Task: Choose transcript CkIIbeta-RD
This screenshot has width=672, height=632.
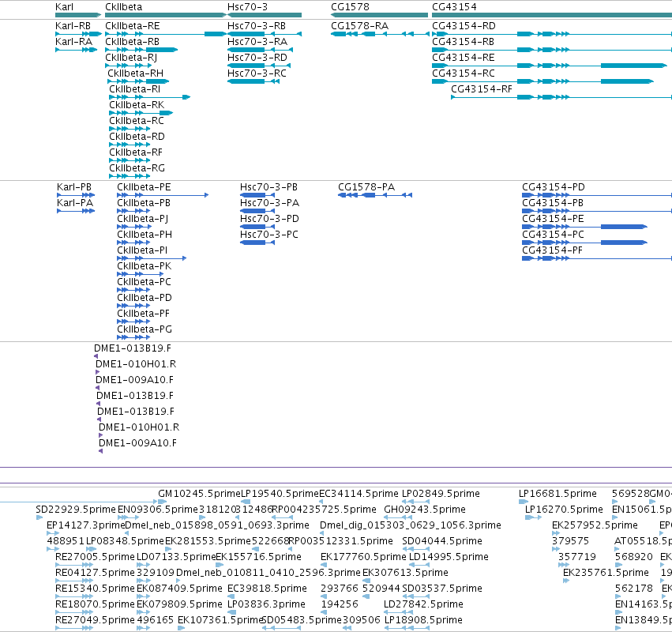Action: [137, 137]
